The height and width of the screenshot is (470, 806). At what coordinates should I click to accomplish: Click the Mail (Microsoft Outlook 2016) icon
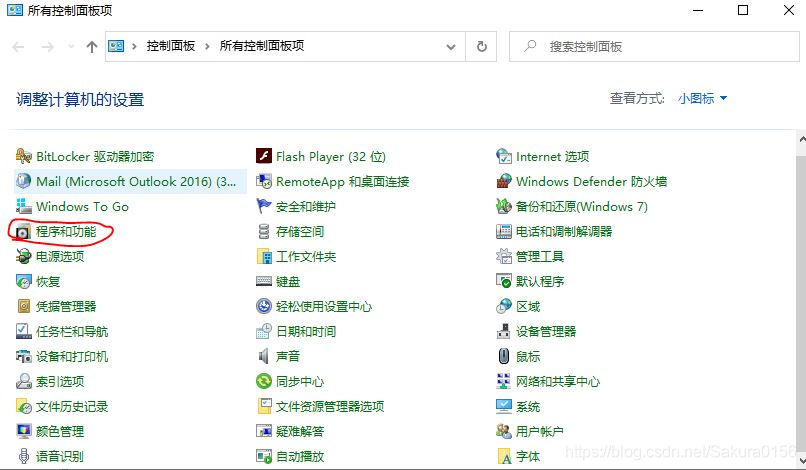(24, 181)
